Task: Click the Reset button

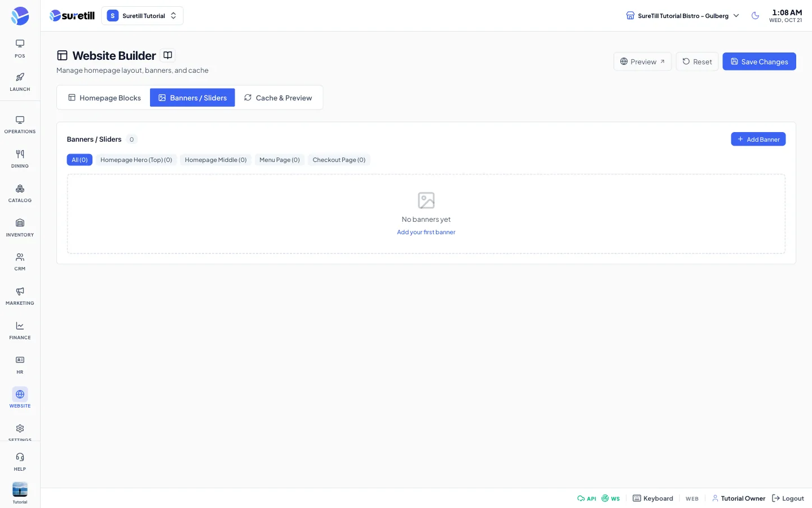Action: pyautogui.click(x=697, y=62)
